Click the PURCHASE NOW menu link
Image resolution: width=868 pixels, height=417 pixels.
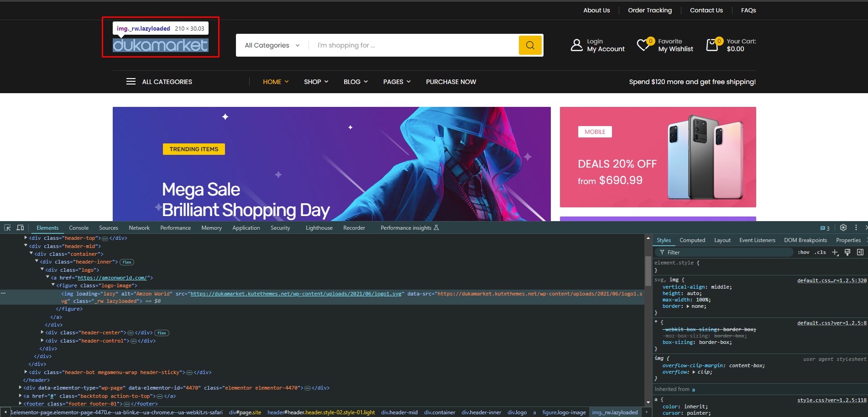[451, 82]
